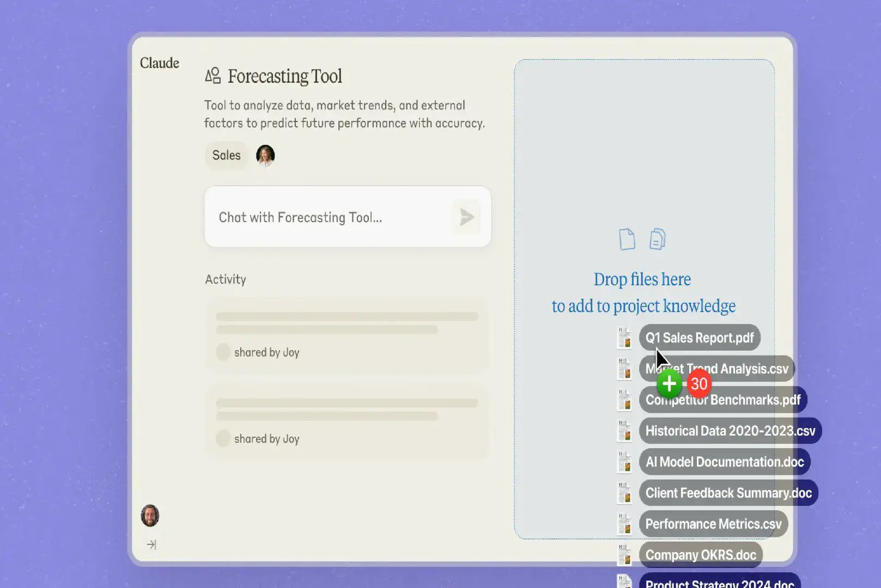Open the user profile avatar in sidebar
881x588 pixels.
pos(150,515)
